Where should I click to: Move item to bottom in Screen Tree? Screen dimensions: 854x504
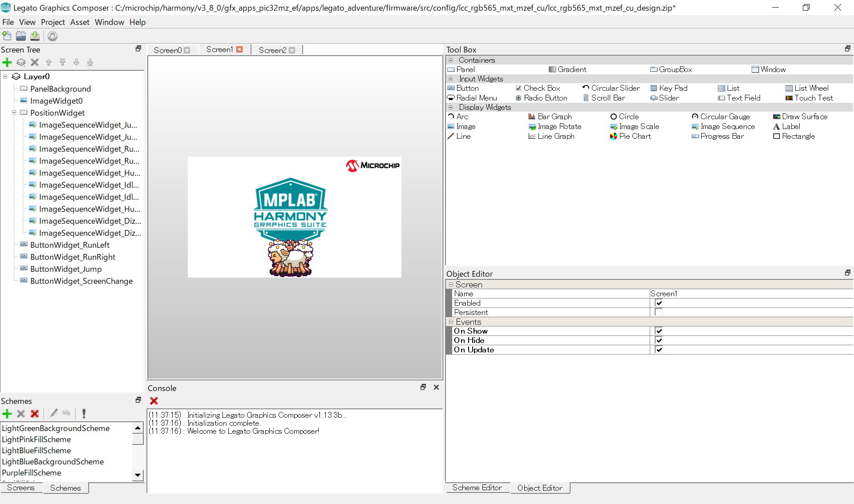pyautogui.click(x=90, y=62)
